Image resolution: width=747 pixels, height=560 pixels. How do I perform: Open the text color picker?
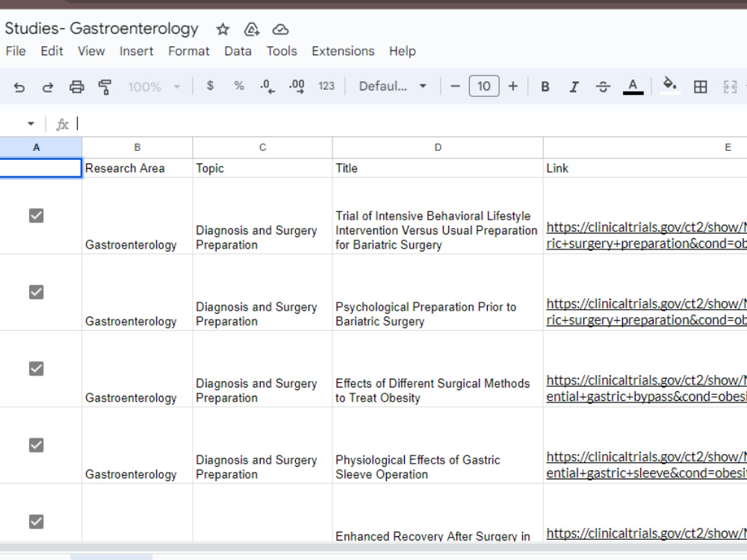click(633, 87)
